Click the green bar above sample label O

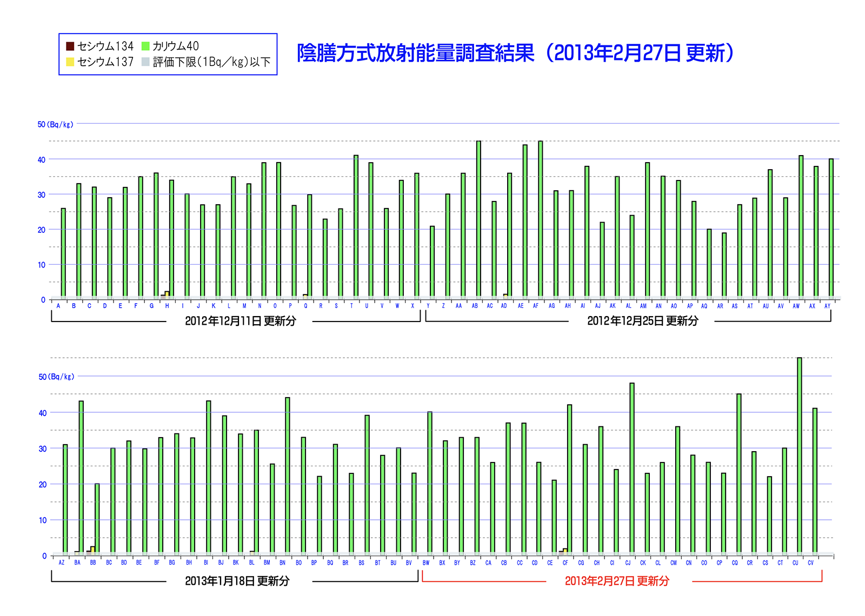278,230
